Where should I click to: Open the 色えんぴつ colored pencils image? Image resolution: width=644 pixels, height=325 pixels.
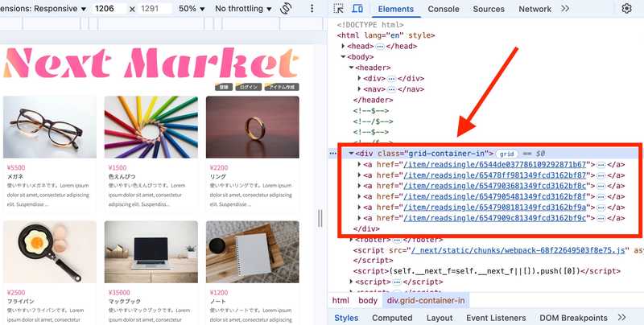(x=151, y=127)
